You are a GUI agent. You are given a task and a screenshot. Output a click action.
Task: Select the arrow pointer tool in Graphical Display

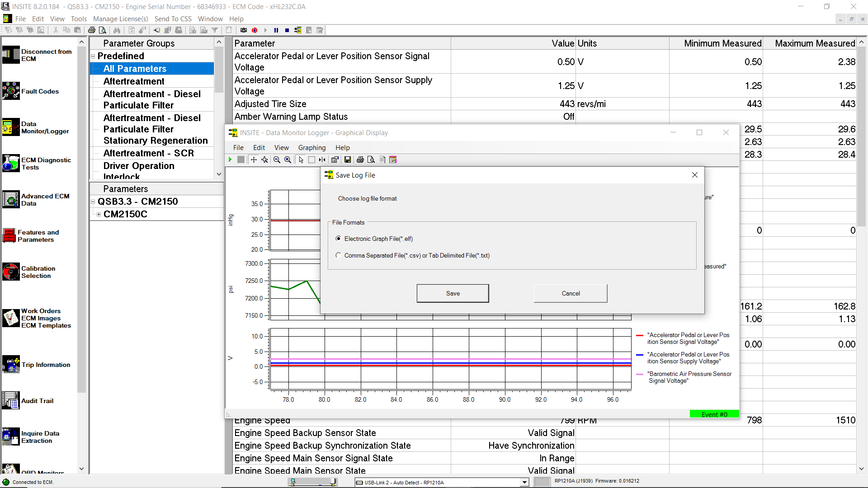301,160
